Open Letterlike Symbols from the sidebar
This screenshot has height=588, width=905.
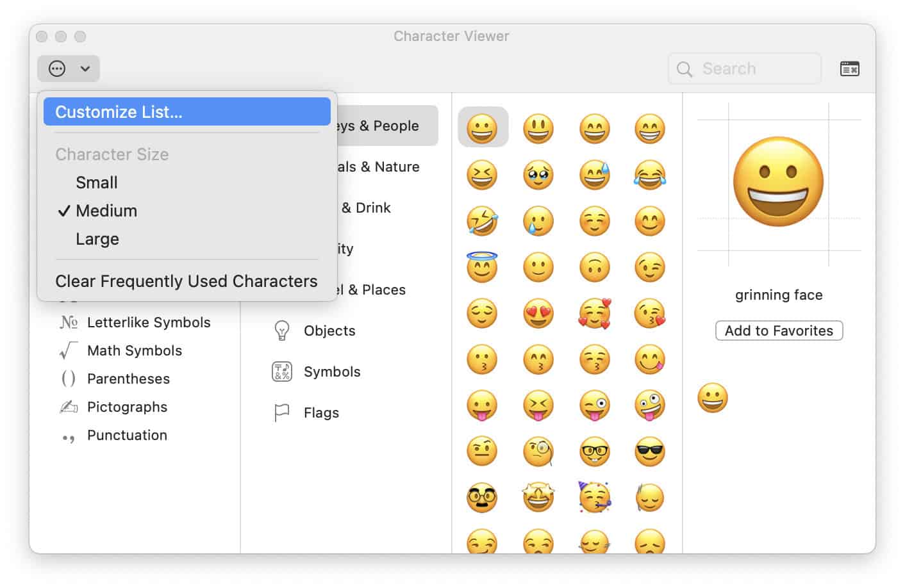[149, 322]
